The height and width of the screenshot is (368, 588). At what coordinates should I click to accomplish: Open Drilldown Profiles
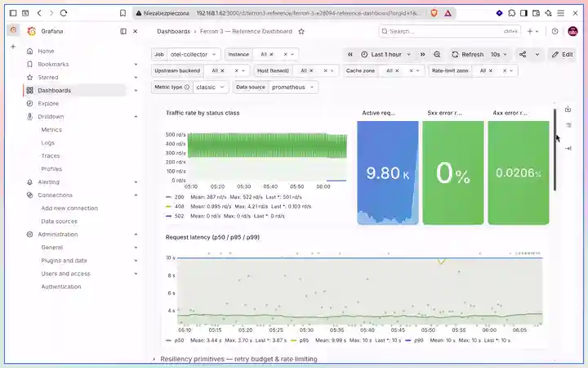coord(51,169)
